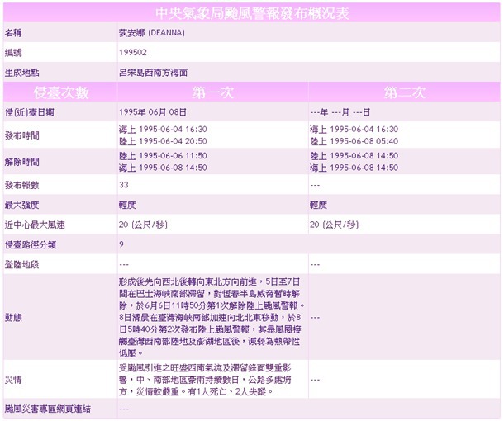This screenshot has height=421, width=504.
Task: Click the blank date ---年 ---月 ---日
Action: [340, 112]
